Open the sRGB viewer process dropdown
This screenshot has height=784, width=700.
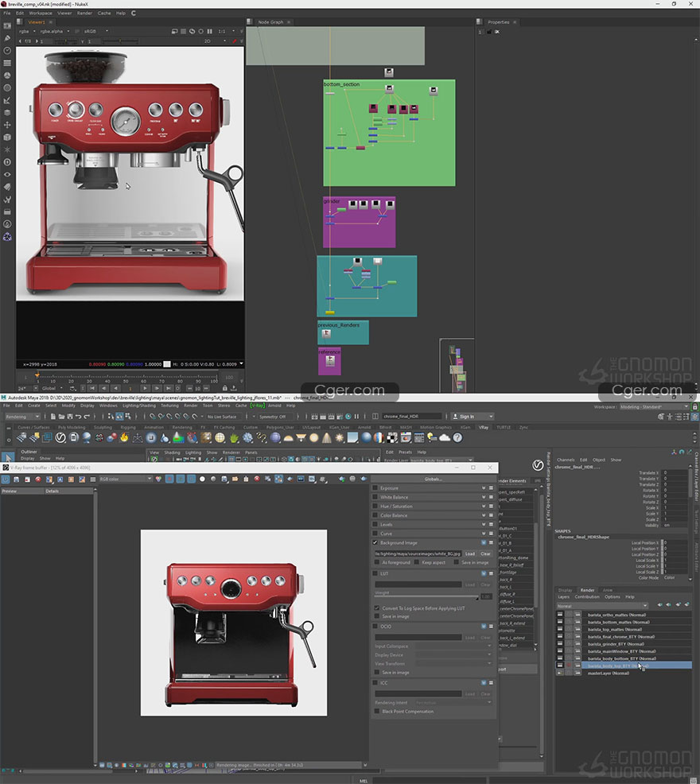click(x=96, y=31)
